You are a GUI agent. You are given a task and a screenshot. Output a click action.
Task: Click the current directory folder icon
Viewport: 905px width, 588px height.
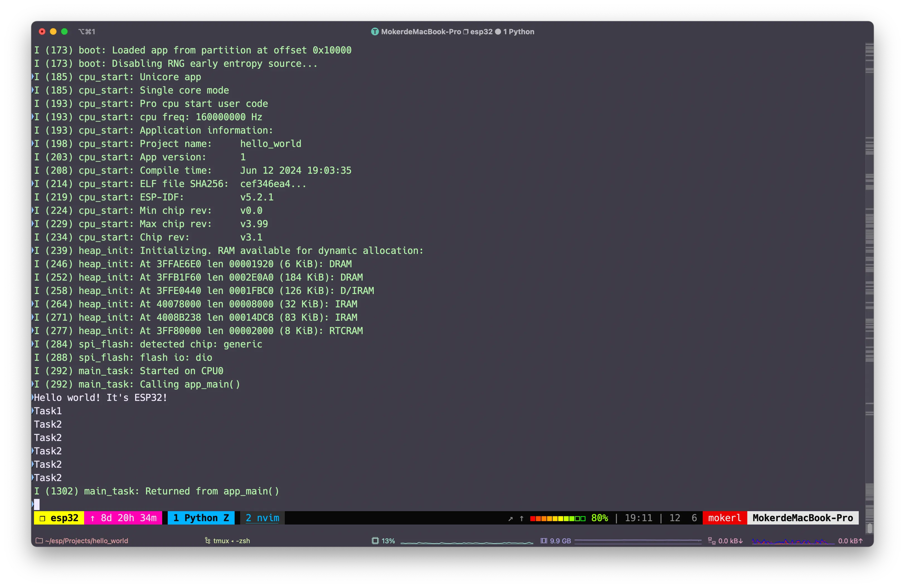pos(39,540)
